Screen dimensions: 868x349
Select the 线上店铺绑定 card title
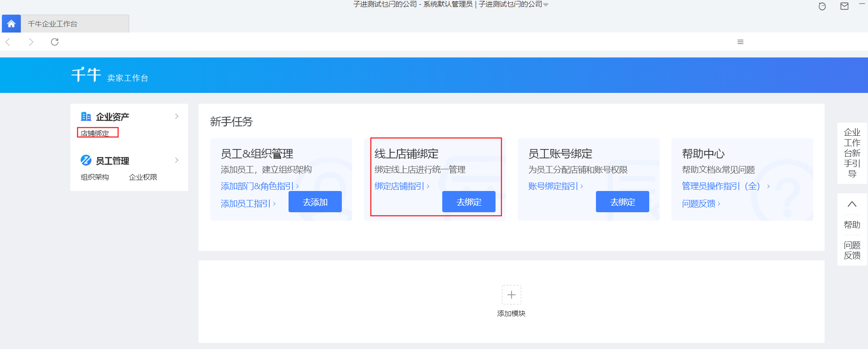click(406, 154)
